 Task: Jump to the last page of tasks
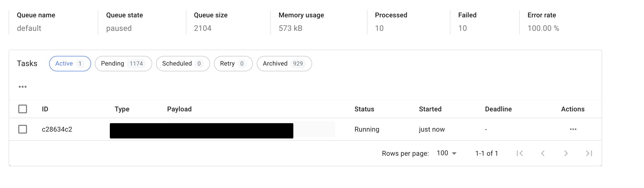pyautogui.click(x=589, y=153)
